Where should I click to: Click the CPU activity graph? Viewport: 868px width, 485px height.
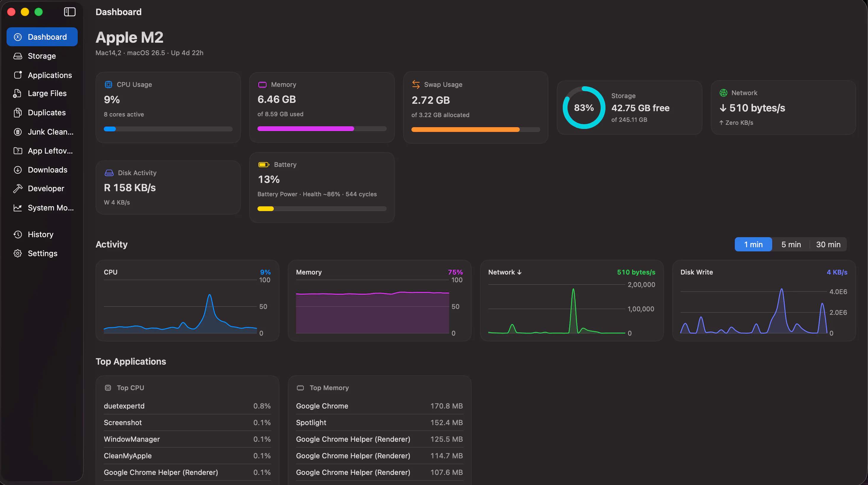(180, 307)
